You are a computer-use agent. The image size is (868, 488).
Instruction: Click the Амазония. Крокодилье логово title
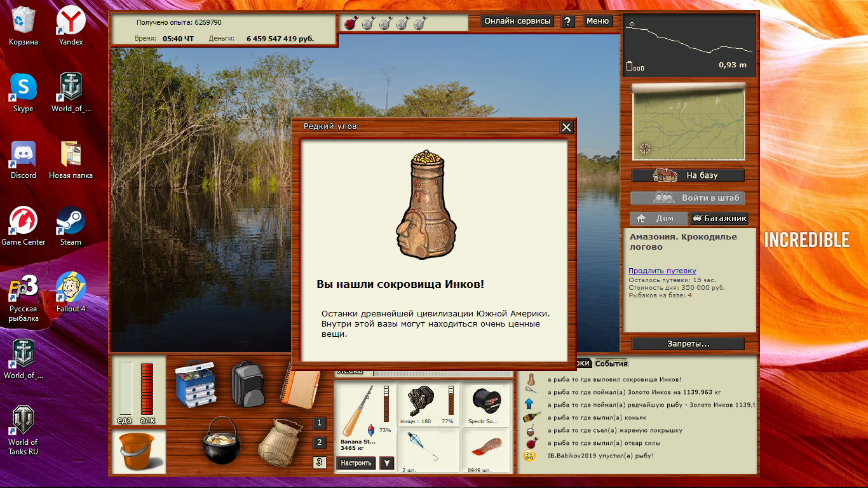pyautogui.click(x=683, y=241)
